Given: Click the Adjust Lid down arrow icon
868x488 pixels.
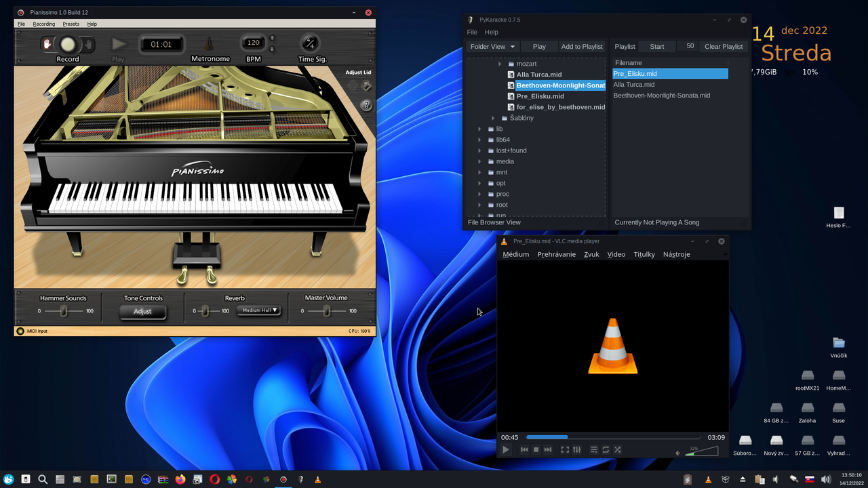Looking at the screenshot, I should 366,85.
